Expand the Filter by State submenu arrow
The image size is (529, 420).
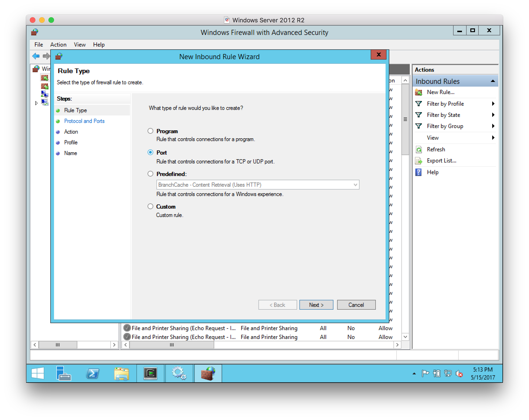point(493,115)
